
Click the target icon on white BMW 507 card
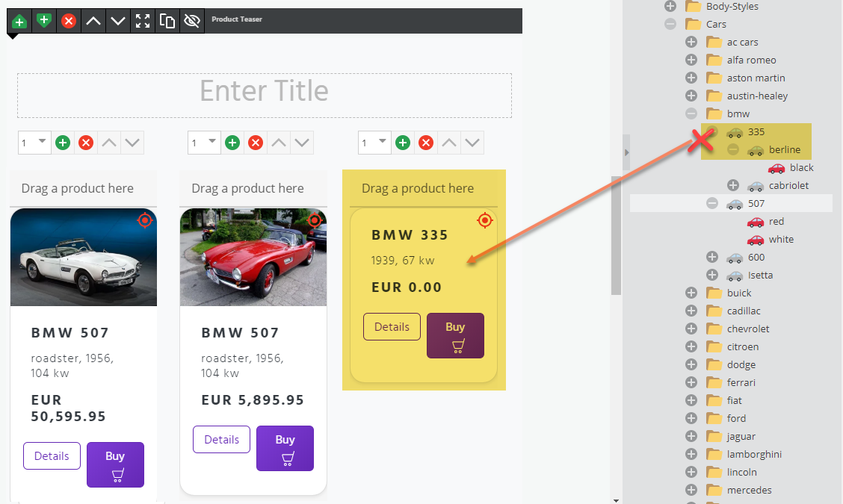coord(145,220)
